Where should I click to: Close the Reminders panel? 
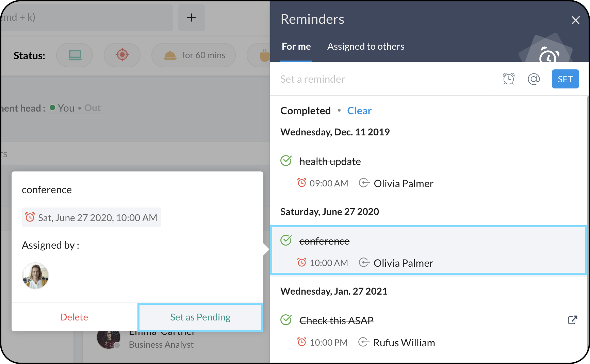[x=575, y=20]
